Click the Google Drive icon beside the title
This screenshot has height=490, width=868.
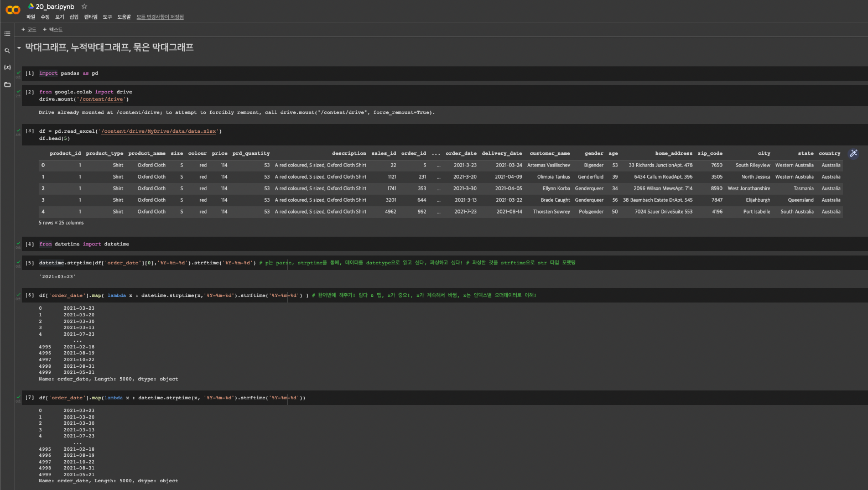pos(31,7)
